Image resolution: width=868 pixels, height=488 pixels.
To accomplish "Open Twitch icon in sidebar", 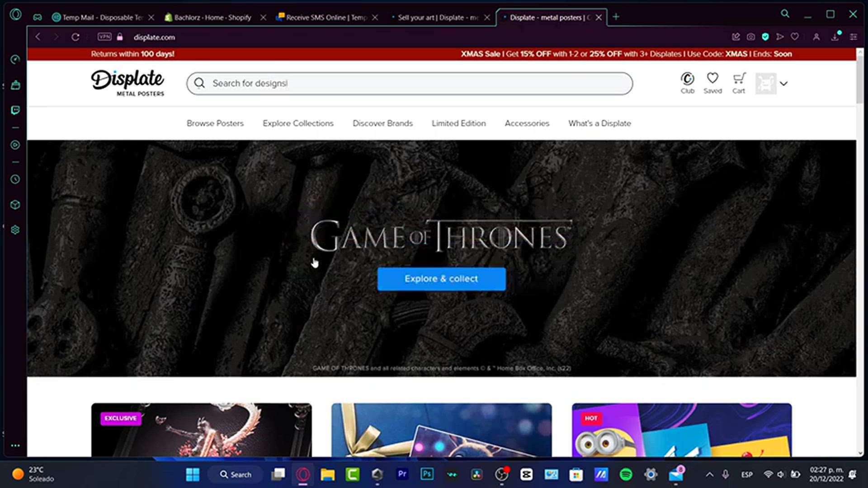I will [15, 110].
